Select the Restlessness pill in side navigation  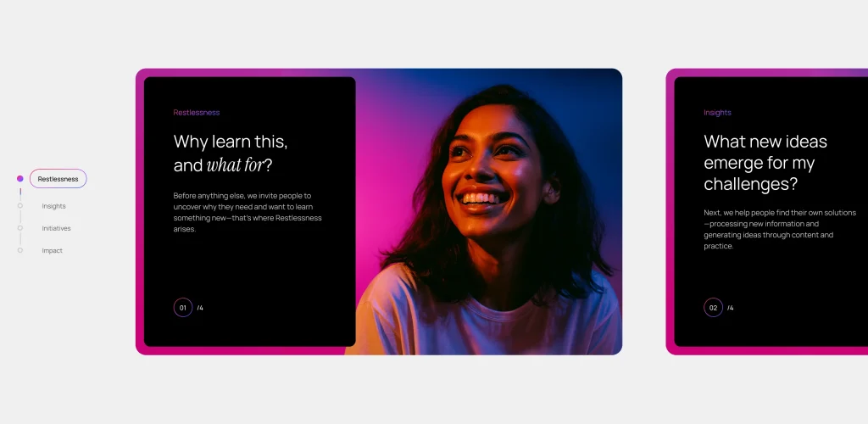pos(58,179)
